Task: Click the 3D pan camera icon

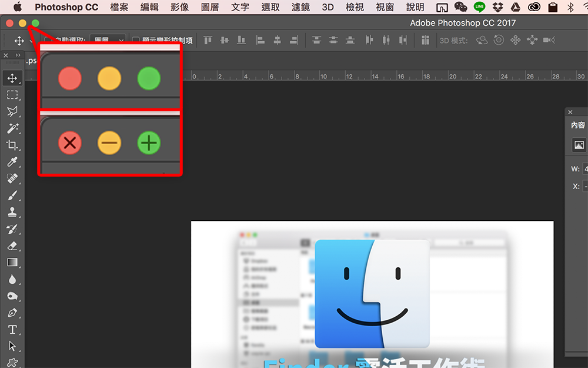Action: coord(516,40)
